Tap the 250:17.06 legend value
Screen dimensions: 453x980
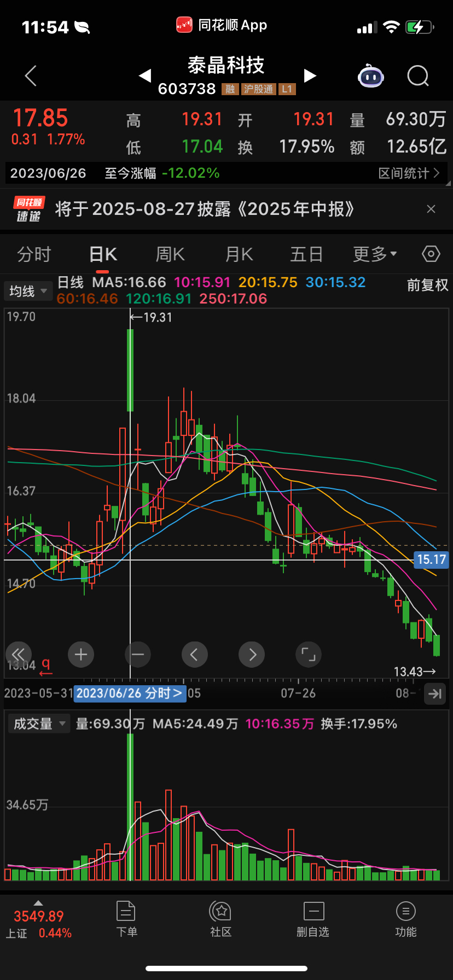pyautogui.click(x=233, y=299)
